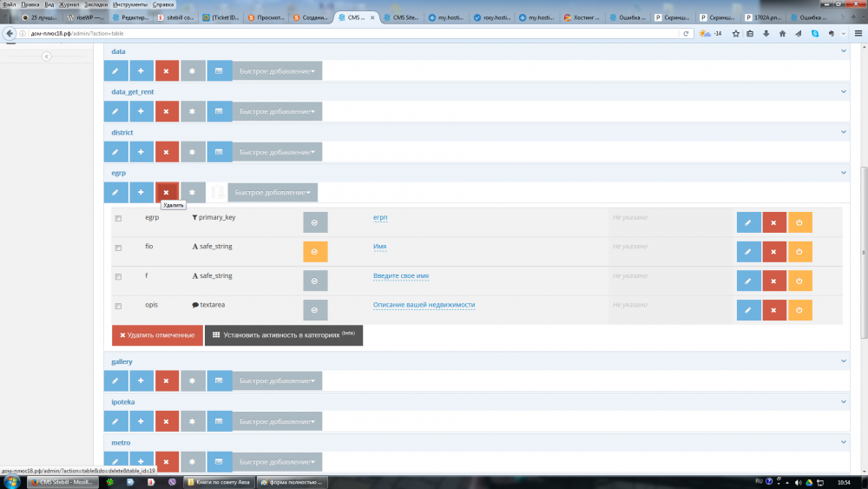Expand the ipoteka section chevron

coord(843,401)
